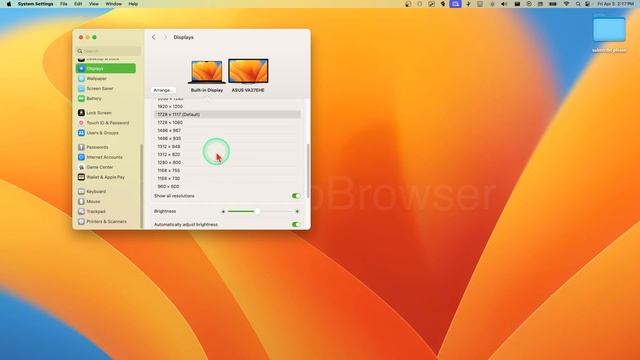Select the 'subscribe please' desktop folder
Viewport: 640px width, 360px height.
click(x=609, y=33)
